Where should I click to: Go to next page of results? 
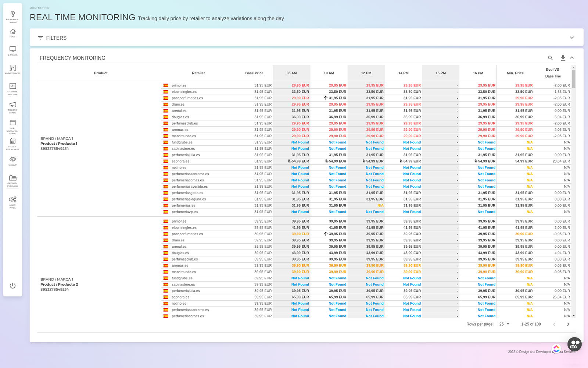pyautogui.click(x=568, y=324)
